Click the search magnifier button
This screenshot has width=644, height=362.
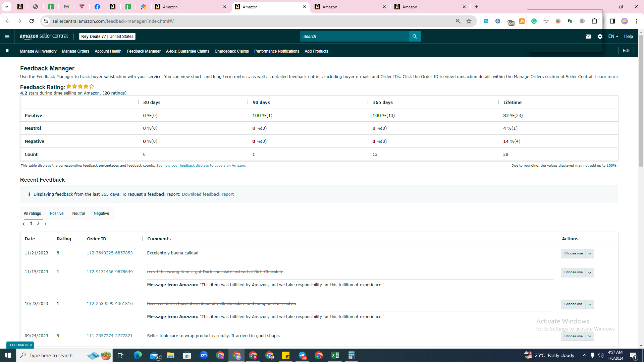(x=415, y=36)
